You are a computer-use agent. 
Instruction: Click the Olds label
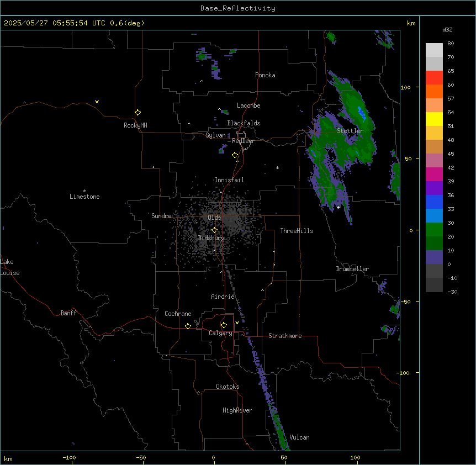[x=214, y=218]
